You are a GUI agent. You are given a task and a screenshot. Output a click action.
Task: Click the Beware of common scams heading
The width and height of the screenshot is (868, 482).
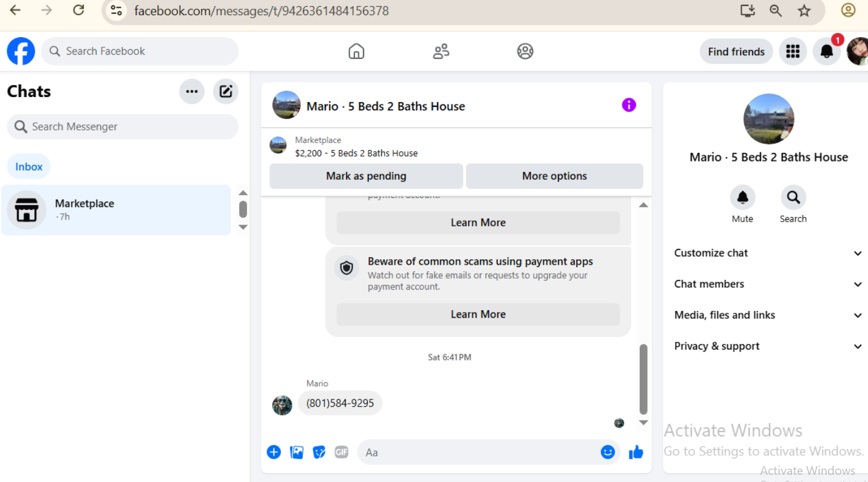click(x=480, y=262)
